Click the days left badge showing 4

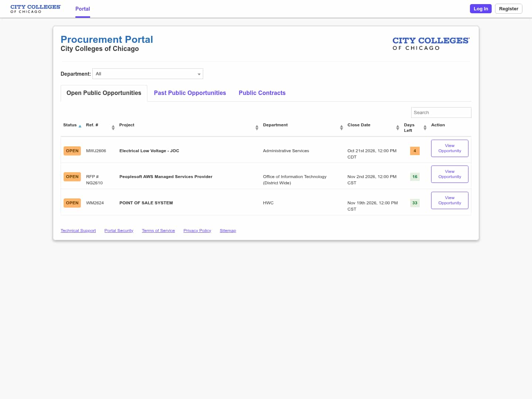(x=415, y=151)
